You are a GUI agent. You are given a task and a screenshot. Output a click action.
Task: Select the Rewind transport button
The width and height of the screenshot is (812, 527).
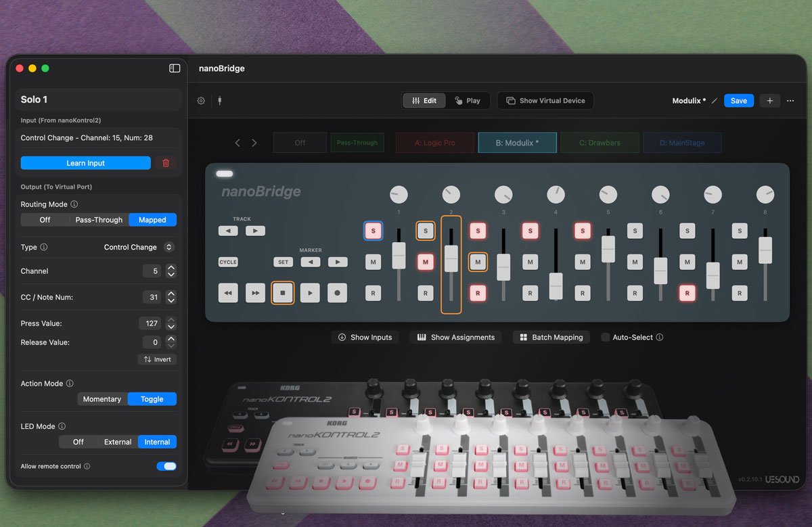(x=228, y=293)
